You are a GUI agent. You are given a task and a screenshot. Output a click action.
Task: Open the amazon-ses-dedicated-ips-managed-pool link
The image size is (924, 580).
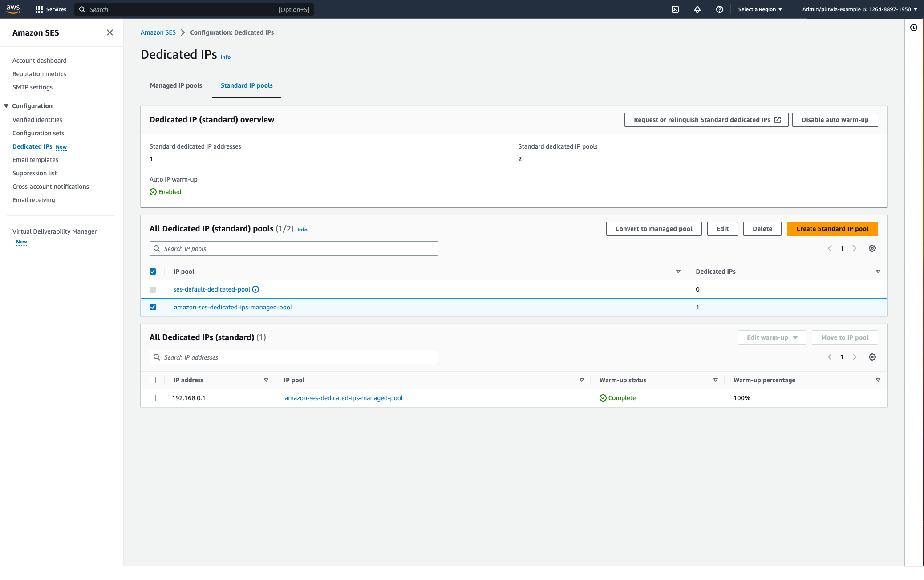(233, 307)
